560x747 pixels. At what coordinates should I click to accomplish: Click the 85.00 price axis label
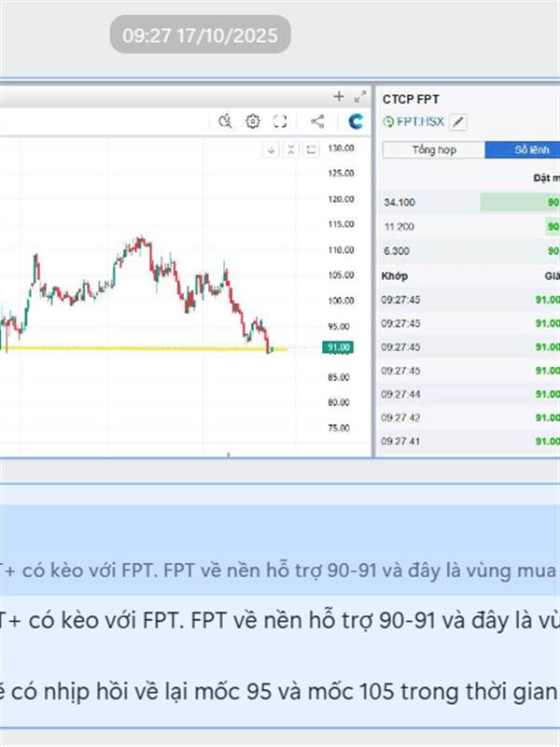point(339,377)
